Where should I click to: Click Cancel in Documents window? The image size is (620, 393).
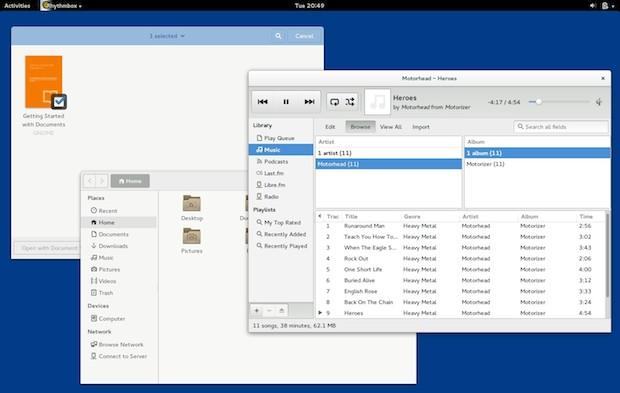[304, 36]
